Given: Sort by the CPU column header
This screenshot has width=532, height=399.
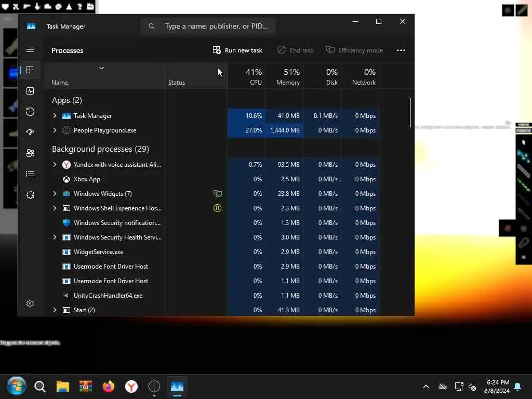Looking at the screenshot, I should click(x=246, y=77).
